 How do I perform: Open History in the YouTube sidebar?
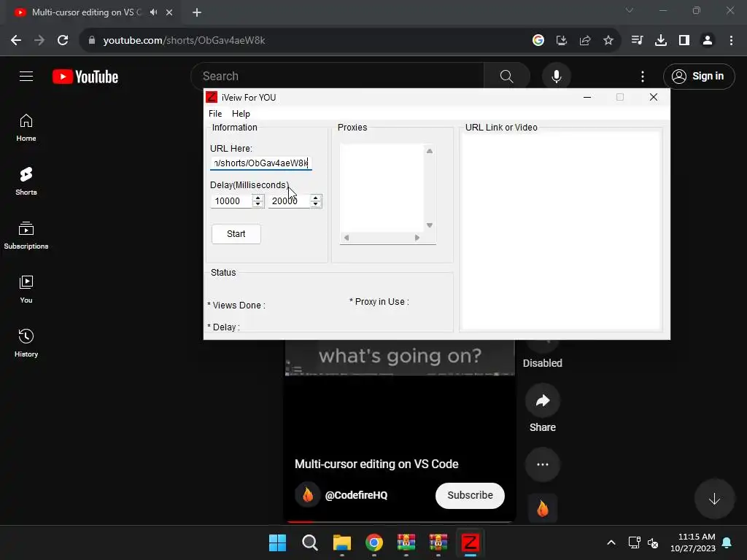click(x=26, y=343)
